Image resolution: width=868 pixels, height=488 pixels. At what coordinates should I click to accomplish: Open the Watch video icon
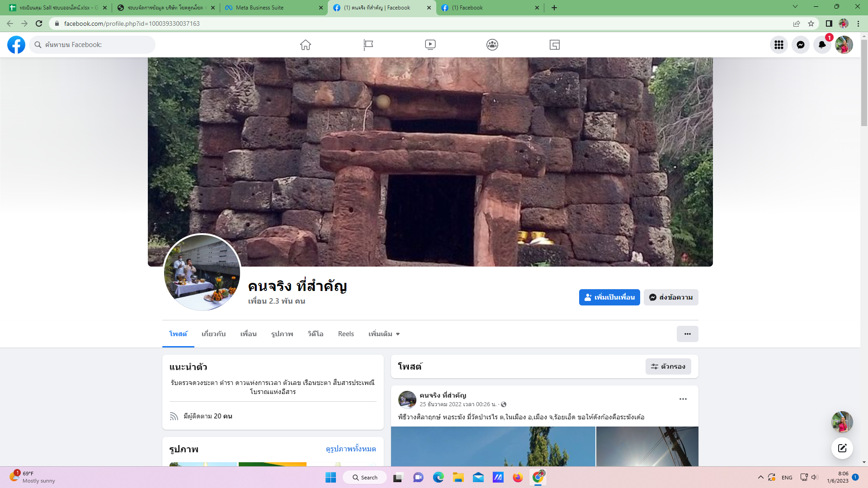click(x=430, y=45)
